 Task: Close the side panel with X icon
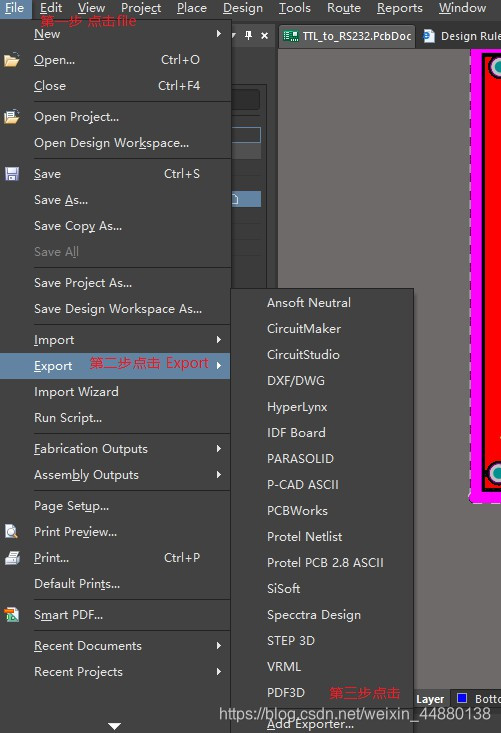pyautogui.click(x=265, y=36)
